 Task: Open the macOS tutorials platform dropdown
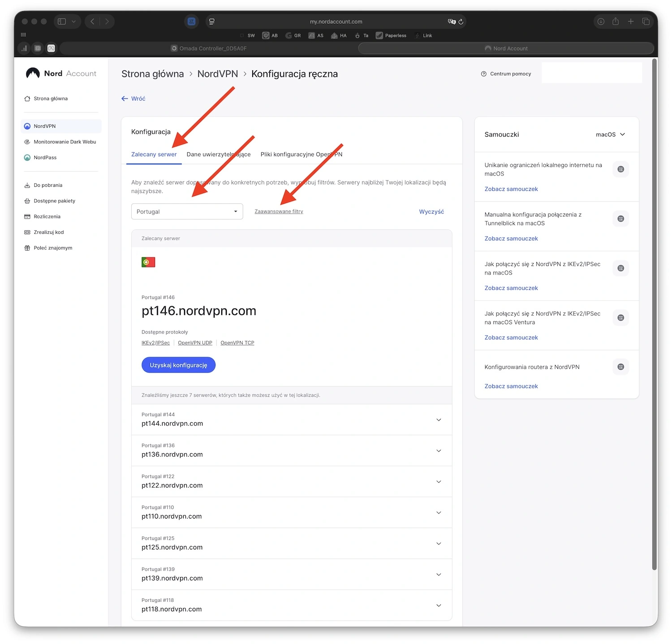[x=610, y=135]
